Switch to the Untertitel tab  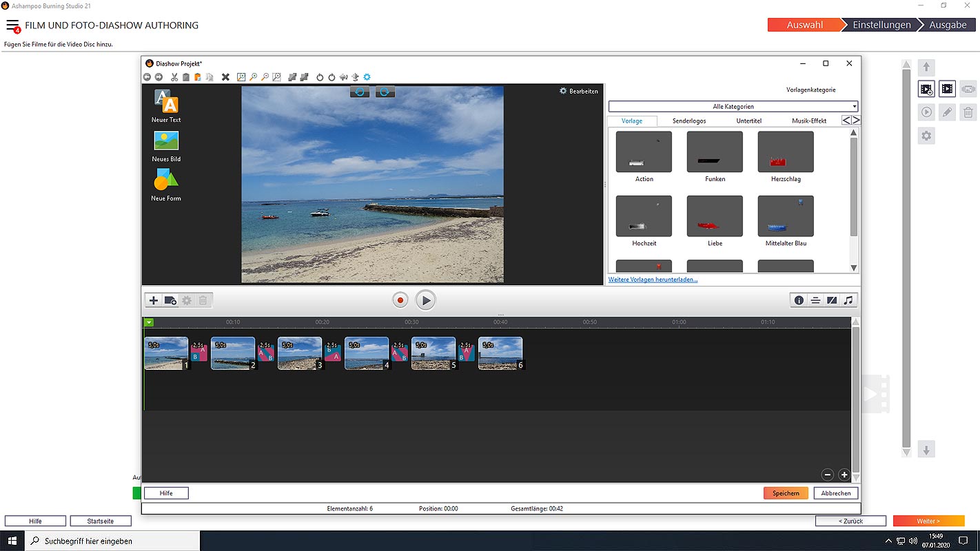pyautogui.click(x=748, y=121)
